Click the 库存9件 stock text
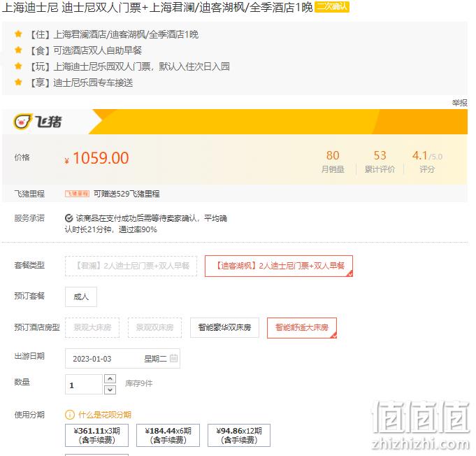This screenshot has width=476, height=456. tap(138, 383)
